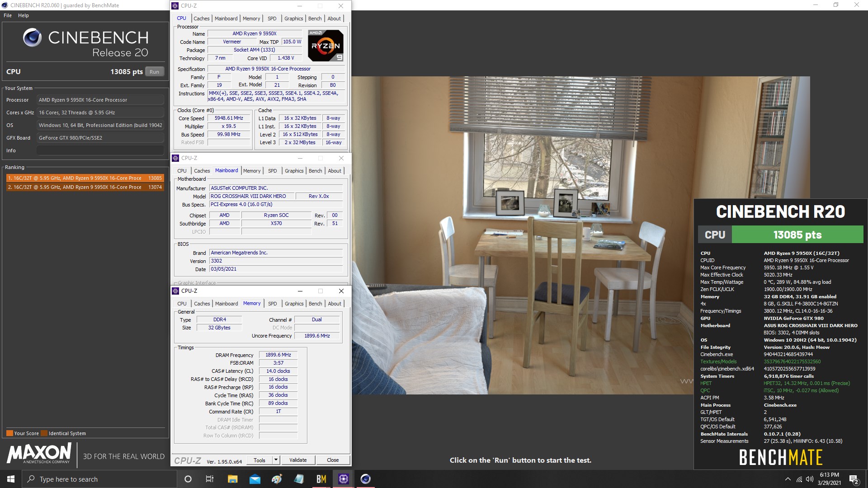The image size is (868, 488).
Task: Open the notification center icon
Action: (854, 479)
